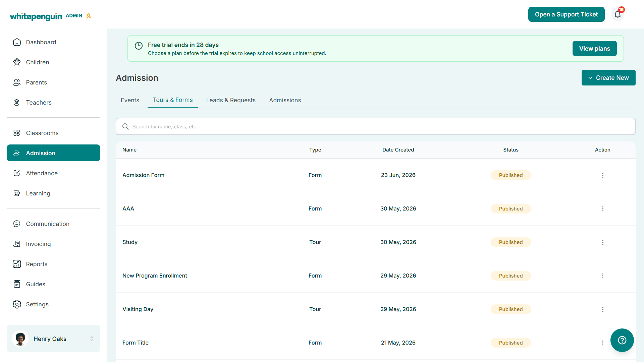
Task: Expand the Henry Oaks account switcher
Action: click(92, 339)
